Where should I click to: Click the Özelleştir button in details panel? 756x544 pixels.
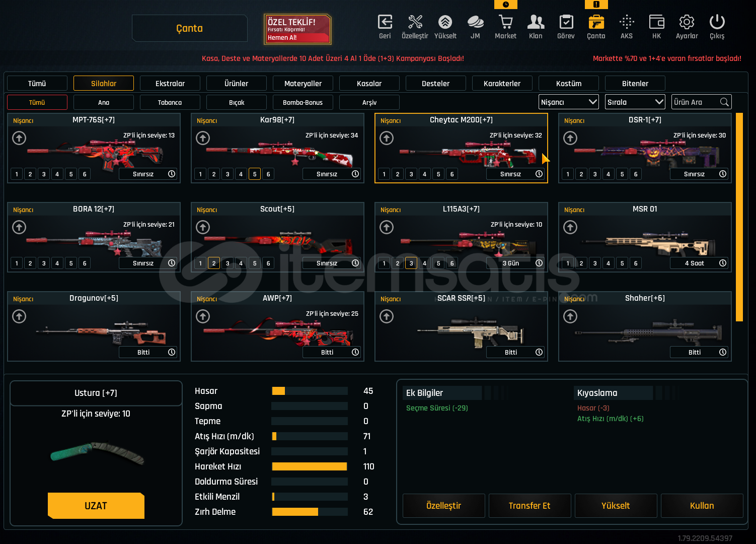tap(443, 506)
